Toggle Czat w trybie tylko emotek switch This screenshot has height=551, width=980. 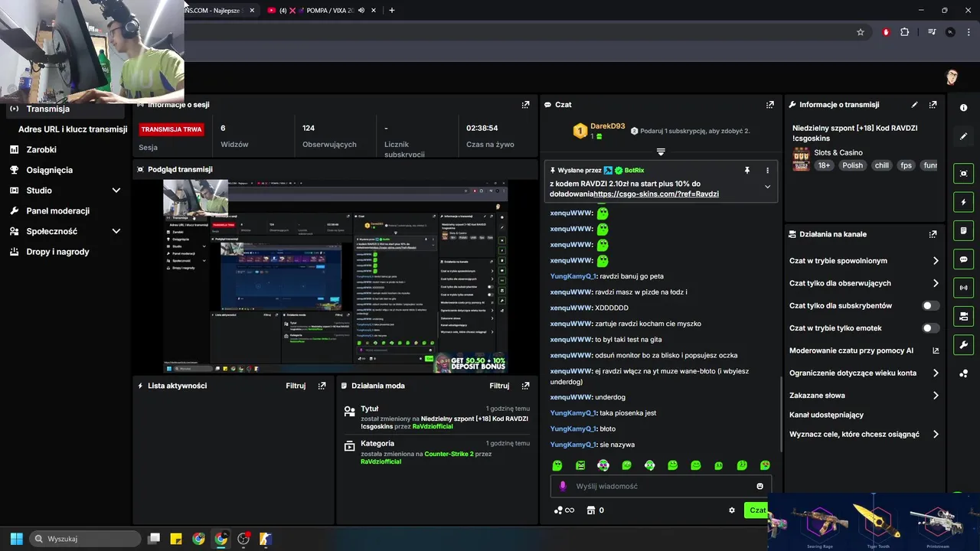pyautogui.click(x=930, y=328)
